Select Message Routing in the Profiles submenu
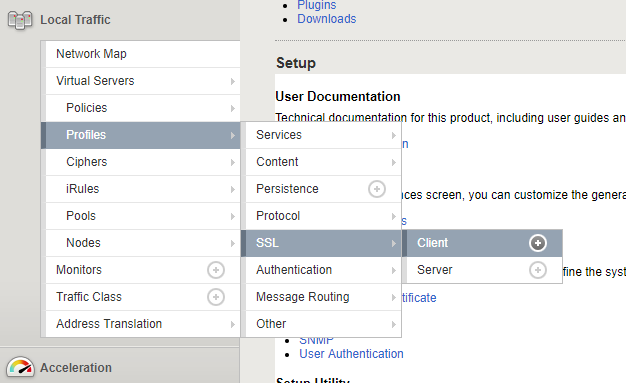Viewport: 626px width, 383px height. [323, 297]
